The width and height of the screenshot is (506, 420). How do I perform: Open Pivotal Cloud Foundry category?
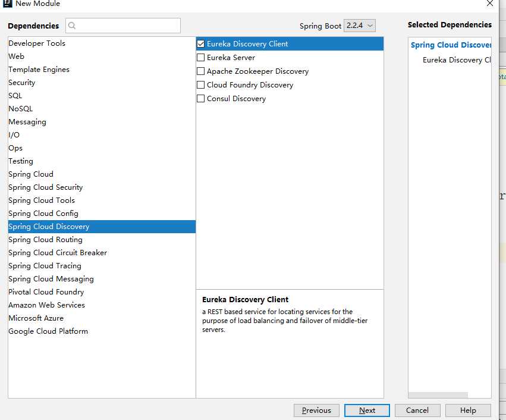102,292
